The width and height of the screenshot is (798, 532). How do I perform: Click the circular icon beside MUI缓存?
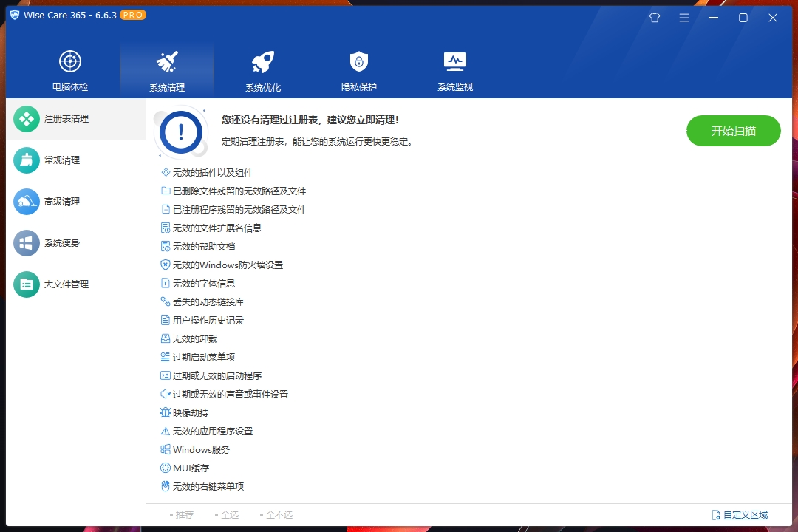tap(166, 468)
